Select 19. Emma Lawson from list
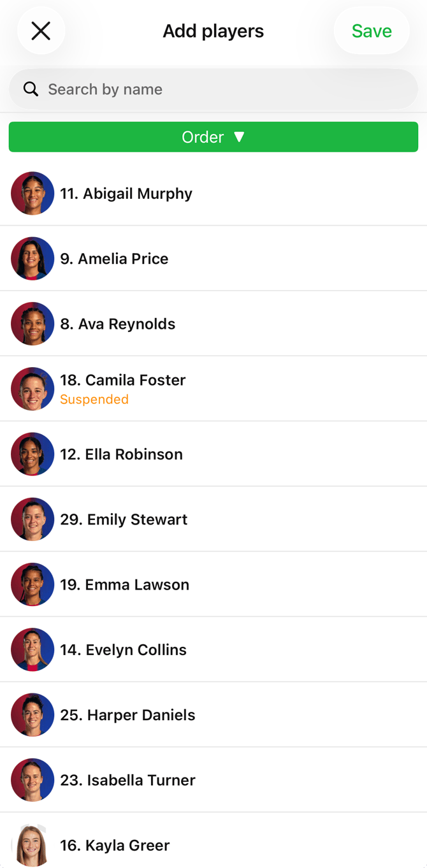427x868 pixels. click(x=213, y=584)
